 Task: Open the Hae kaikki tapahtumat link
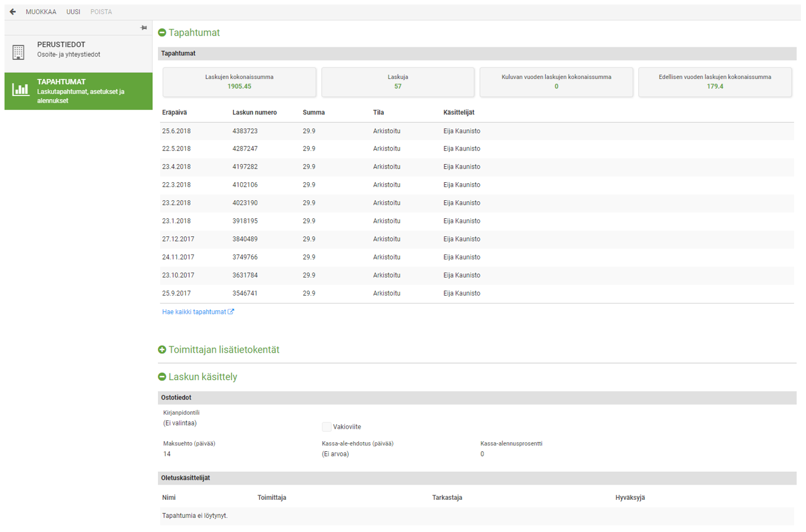click(x=194, y=312)
